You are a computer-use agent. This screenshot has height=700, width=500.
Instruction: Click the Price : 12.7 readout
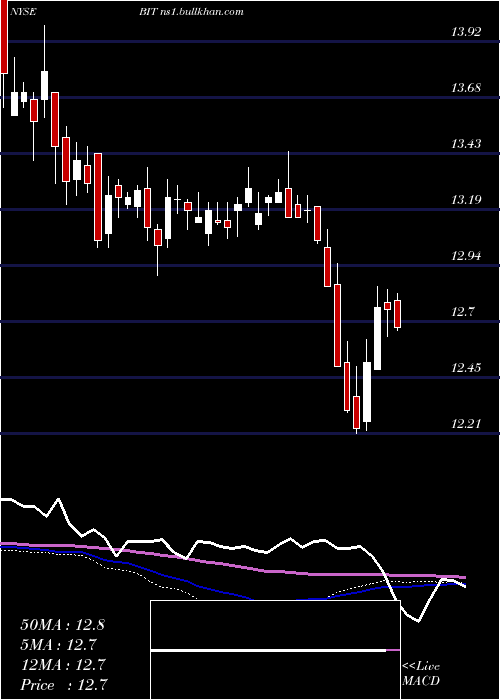pyautogui.click(x=62, y=685)
